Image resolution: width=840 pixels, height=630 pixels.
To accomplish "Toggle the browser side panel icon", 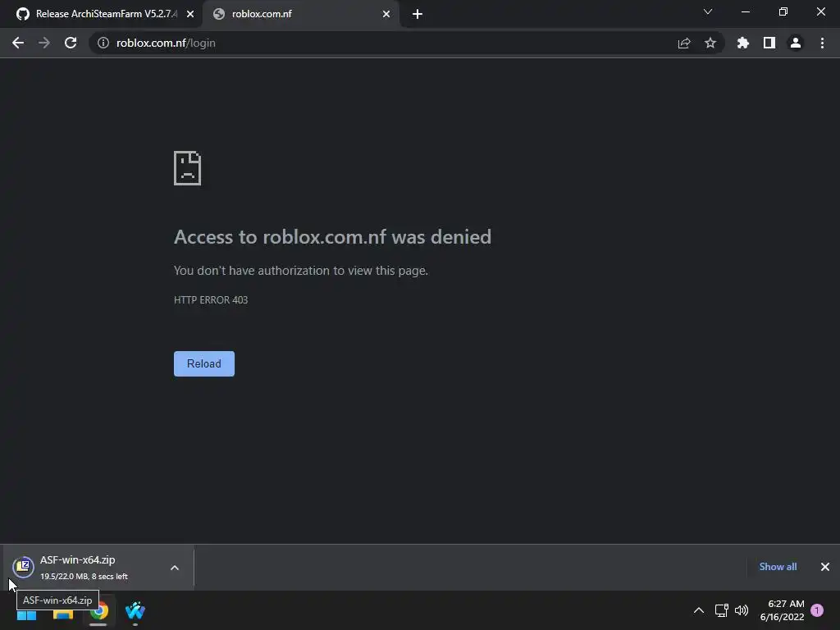I will click(769, 43).
